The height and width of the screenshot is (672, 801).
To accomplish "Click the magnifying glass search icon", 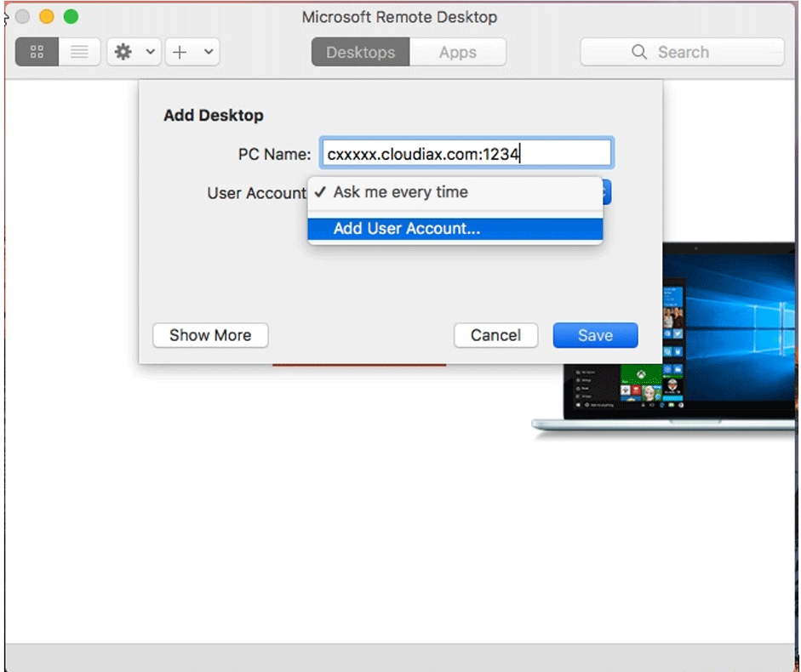I will (639, 52).
